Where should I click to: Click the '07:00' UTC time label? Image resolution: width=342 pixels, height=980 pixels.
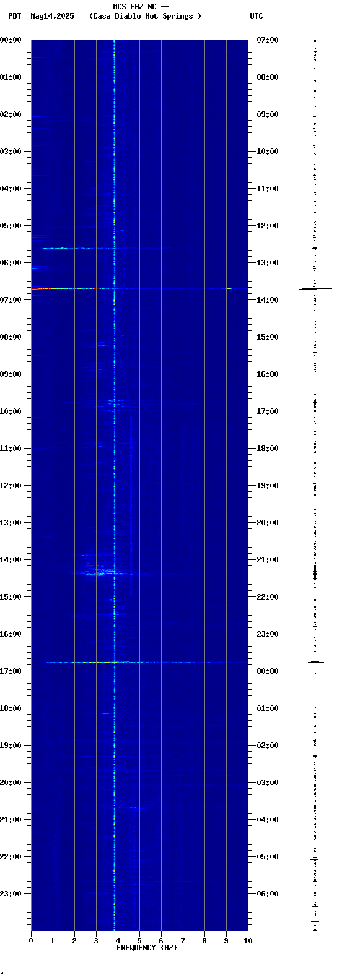(x=268, y=40)
